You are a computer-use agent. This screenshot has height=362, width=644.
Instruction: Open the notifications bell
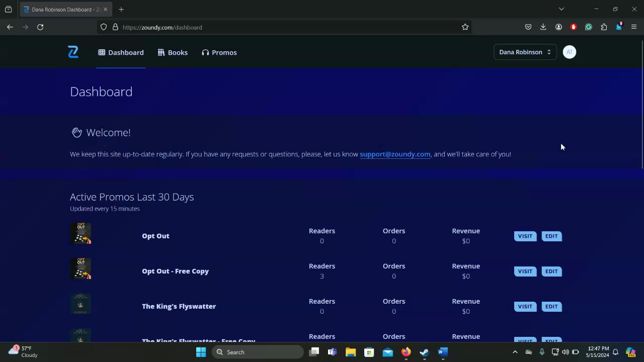[x=615, y=352]
